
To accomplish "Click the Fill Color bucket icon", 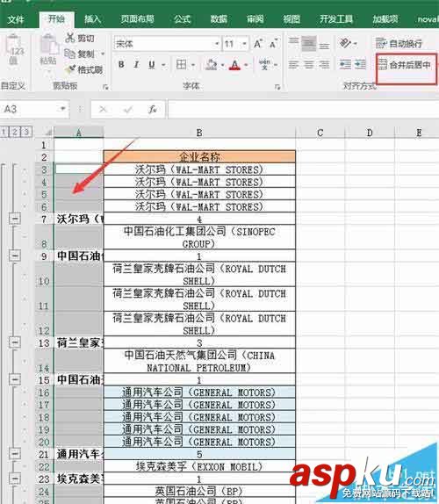I will pyautogui.click(x=211, y=65).
